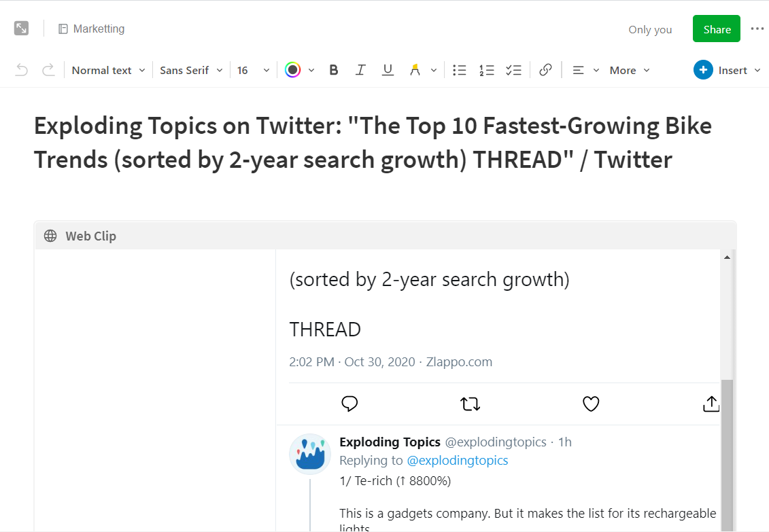Insert a checklist
The height and width of the screenshot is (532, 769).
click(x=513, y=70)
